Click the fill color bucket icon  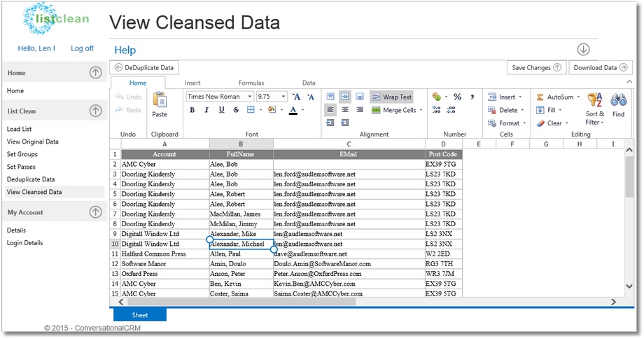(272, 110)
